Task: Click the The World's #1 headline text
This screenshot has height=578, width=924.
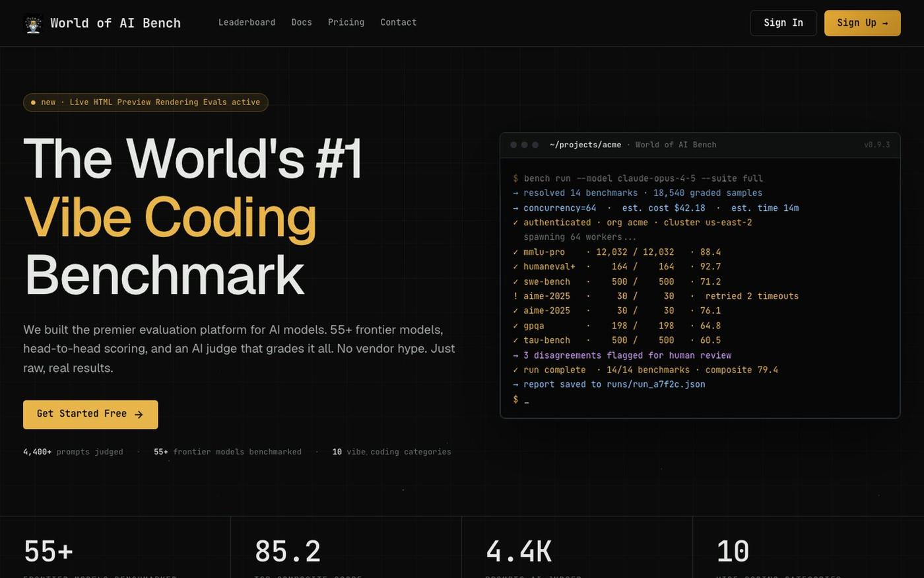Action: (x=193, y=159)
